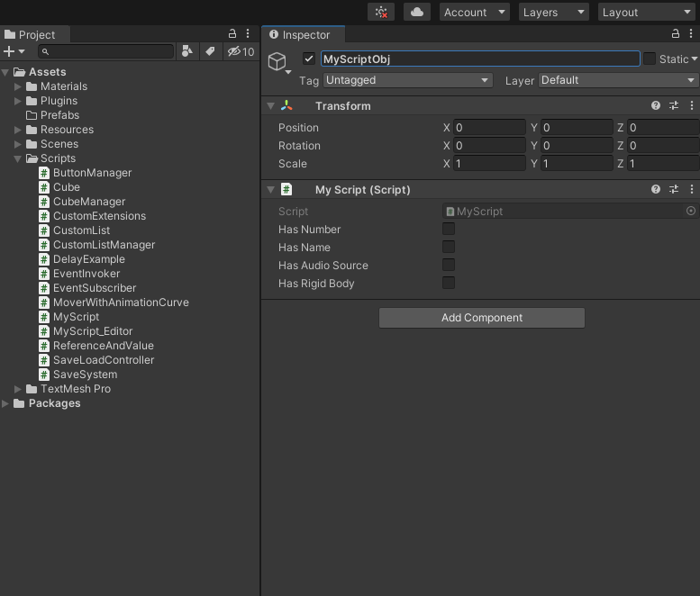Image resolution: width=700 pixels, height=596 pixels.
Task: Select the ButtonManager script
Action: (86, 173)
